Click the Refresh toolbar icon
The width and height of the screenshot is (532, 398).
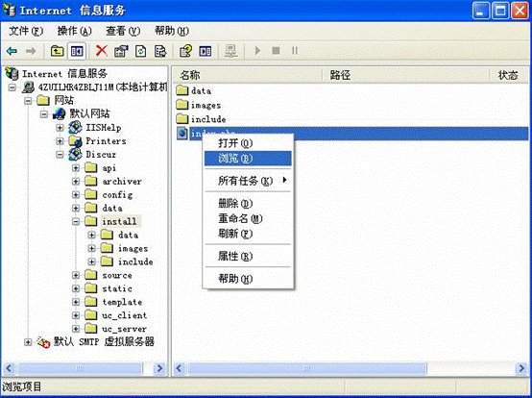click(141, 51)
